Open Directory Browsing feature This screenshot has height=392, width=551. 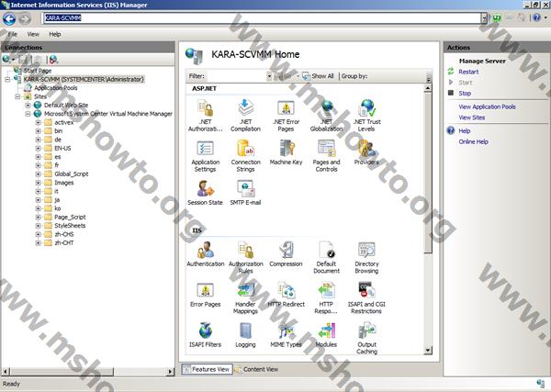(366, 257)
